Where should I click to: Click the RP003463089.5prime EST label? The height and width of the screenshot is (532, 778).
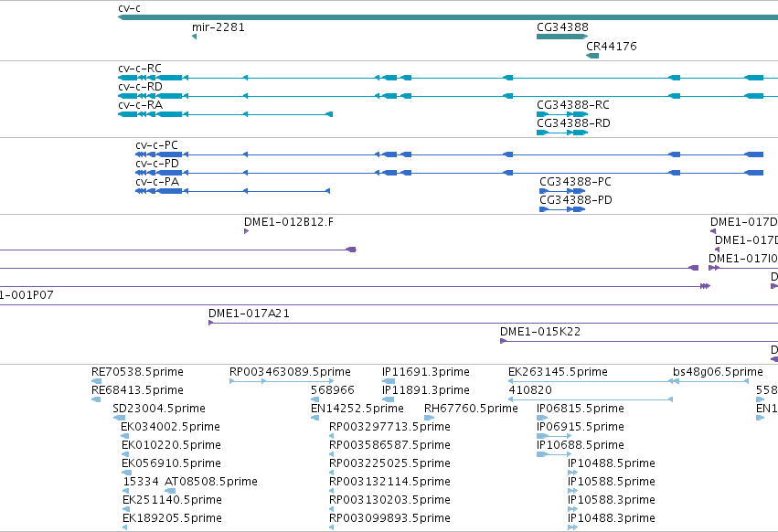pyautogui.click(x=290, y=372)
